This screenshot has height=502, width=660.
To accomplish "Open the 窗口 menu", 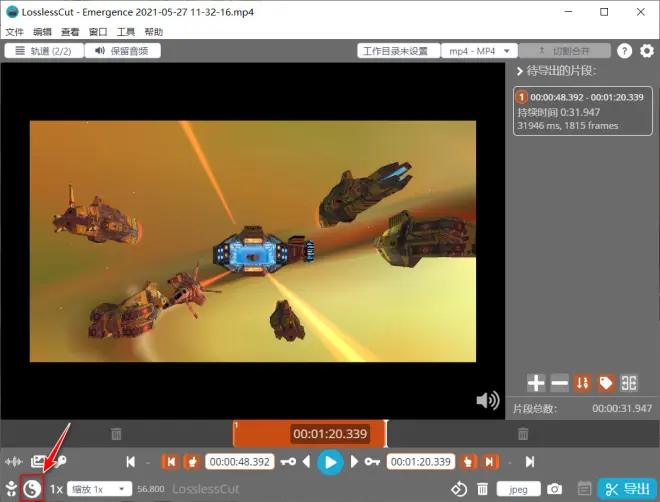I will tap(98, 32).
